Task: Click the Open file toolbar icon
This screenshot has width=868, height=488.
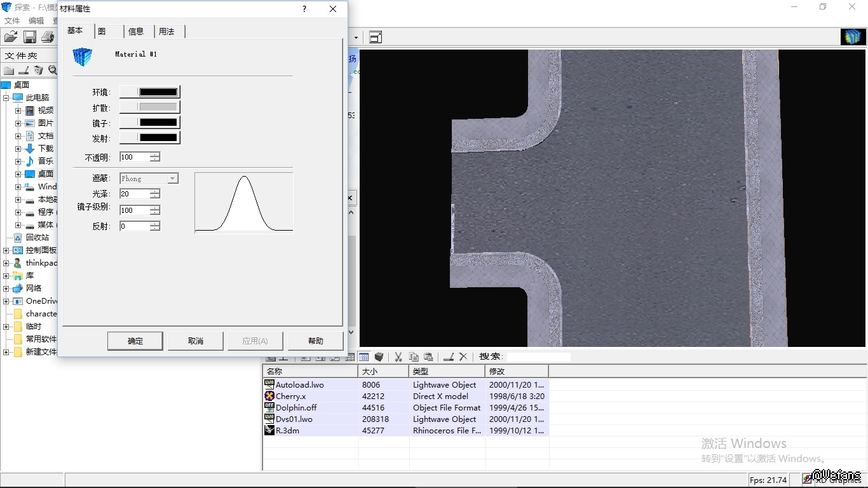Action: pyautogui.click(x=11, y=37)
